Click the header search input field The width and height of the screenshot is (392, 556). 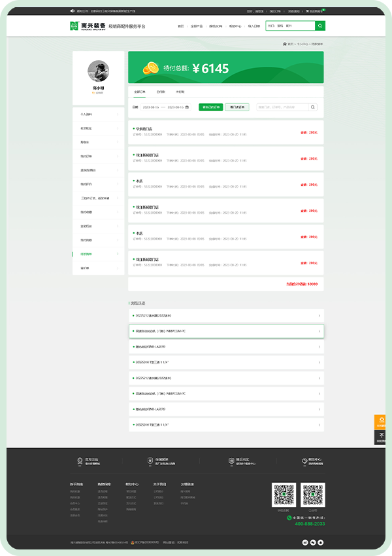coord(289,26)
